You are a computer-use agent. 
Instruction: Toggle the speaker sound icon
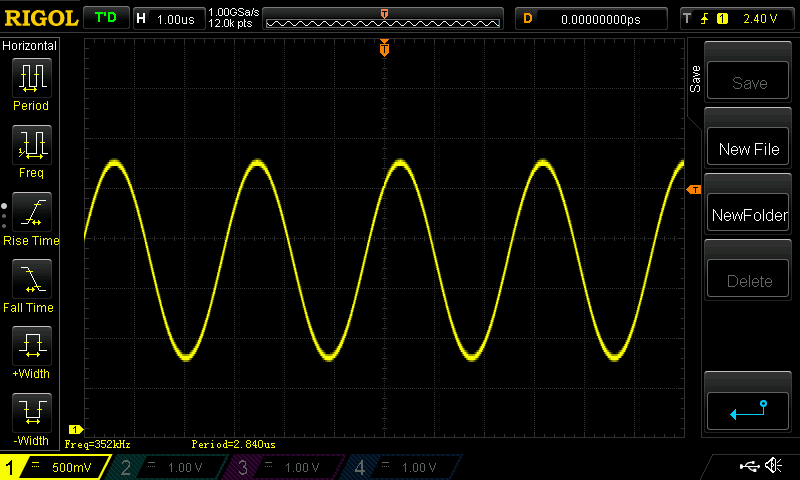point(773,465)
